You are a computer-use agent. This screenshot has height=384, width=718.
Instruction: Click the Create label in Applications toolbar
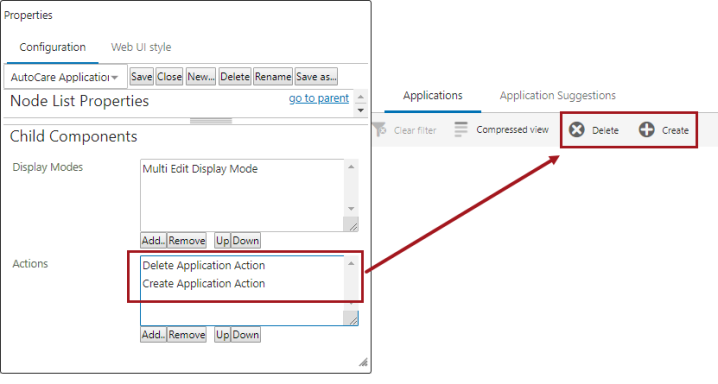click(x=675, y=130)
